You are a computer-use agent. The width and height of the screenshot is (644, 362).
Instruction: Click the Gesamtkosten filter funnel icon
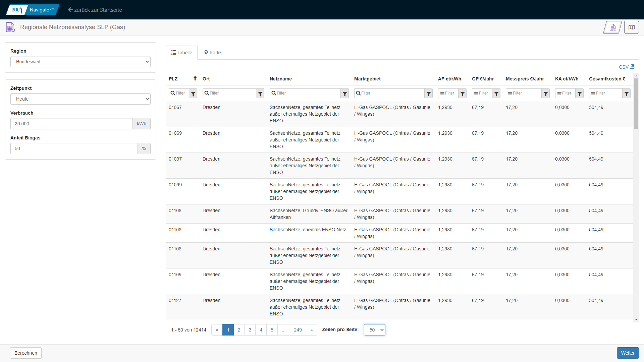(626, 94)
